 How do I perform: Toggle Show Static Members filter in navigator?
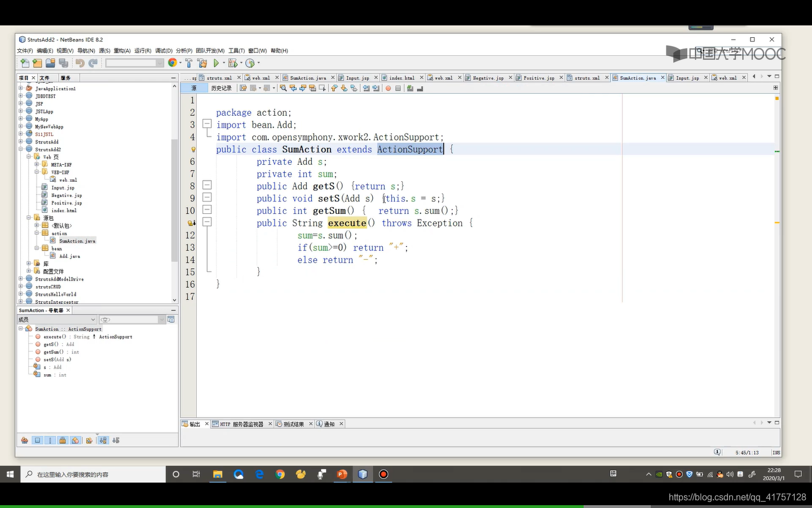click(50, 440)
